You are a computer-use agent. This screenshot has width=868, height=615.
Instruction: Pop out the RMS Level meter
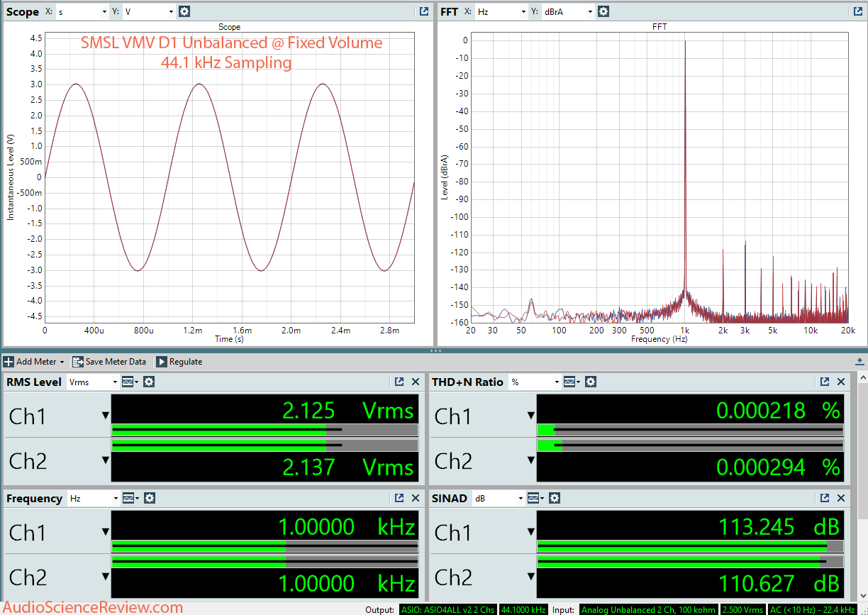pos(399,382)
